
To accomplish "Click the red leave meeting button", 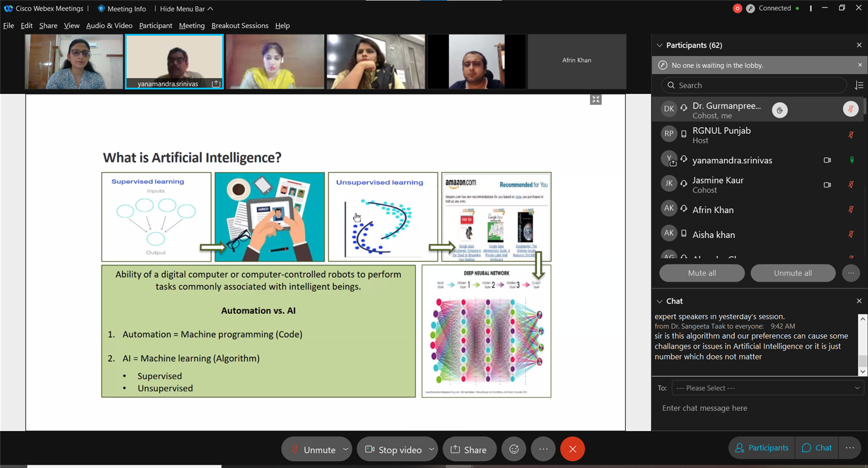I will coord(572,449).
